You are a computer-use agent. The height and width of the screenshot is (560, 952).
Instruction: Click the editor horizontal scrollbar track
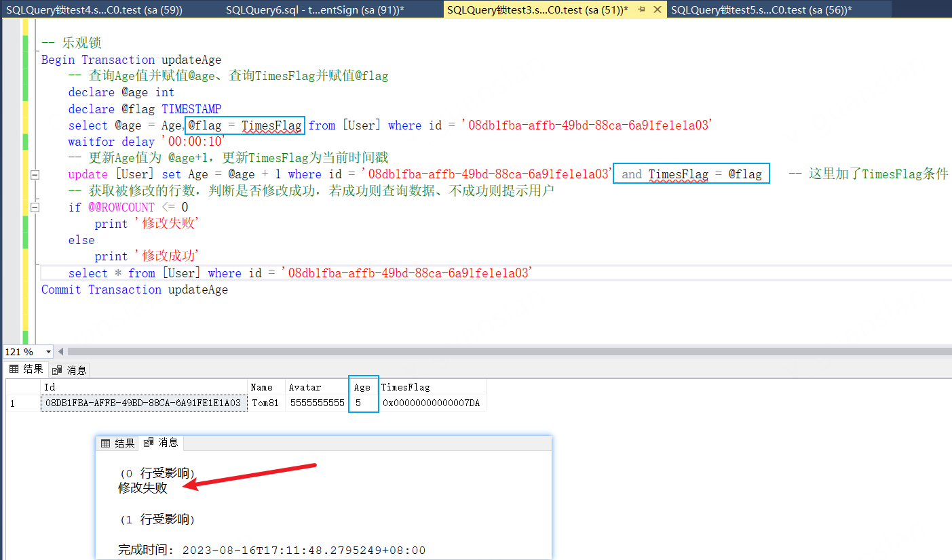[x=475, y=352]
